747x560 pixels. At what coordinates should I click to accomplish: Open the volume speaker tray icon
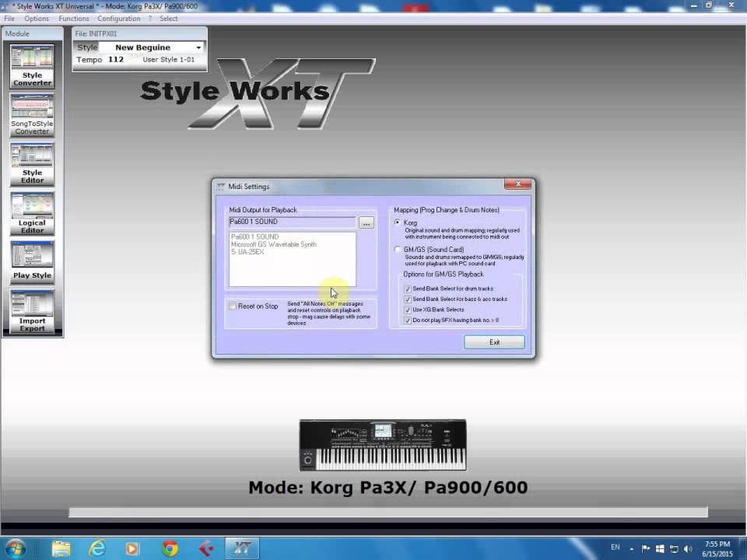tap(687, 548)
